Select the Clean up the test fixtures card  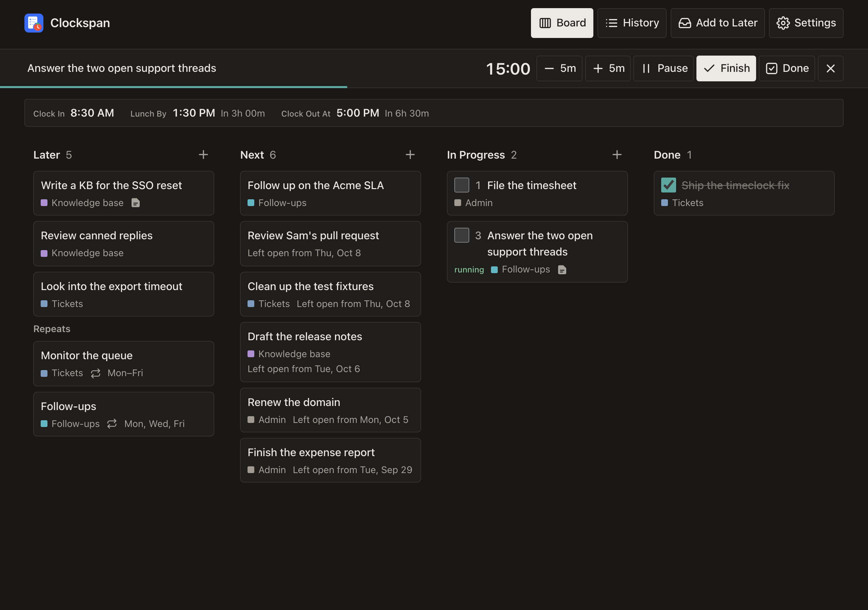[x=330, y=294]
